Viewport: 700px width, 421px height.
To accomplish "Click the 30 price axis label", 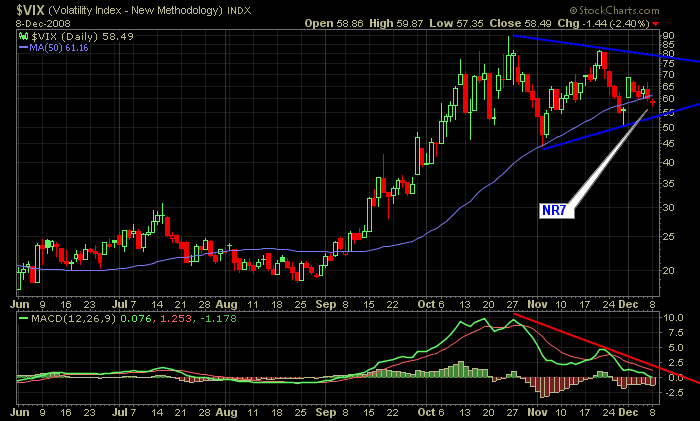I will (x=668, y=208).
